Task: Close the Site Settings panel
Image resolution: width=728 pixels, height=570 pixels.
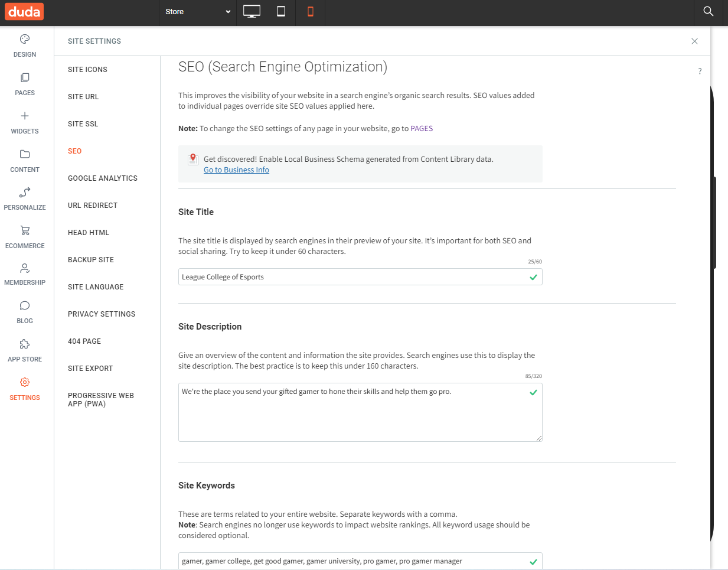Action: (x=694, y=41)
